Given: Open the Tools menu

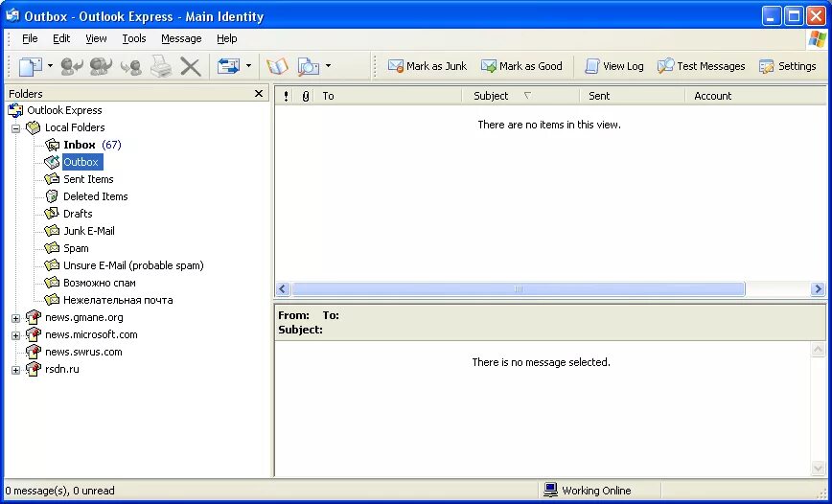Looking at the screenshot, I should point(134,38).
